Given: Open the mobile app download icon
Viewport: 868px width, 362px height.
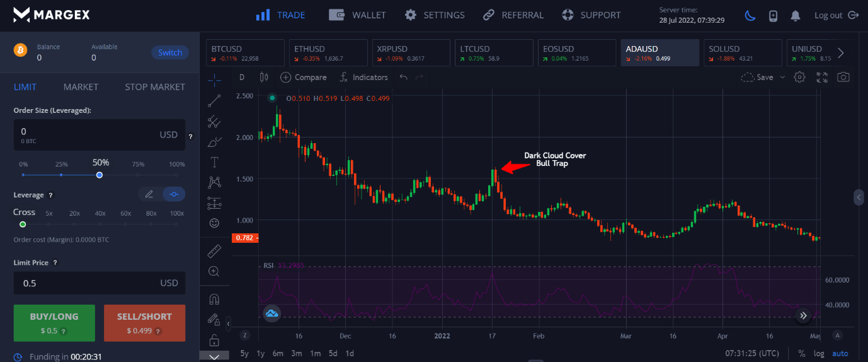Looking at the screenshot, I should tap(774, 15).
